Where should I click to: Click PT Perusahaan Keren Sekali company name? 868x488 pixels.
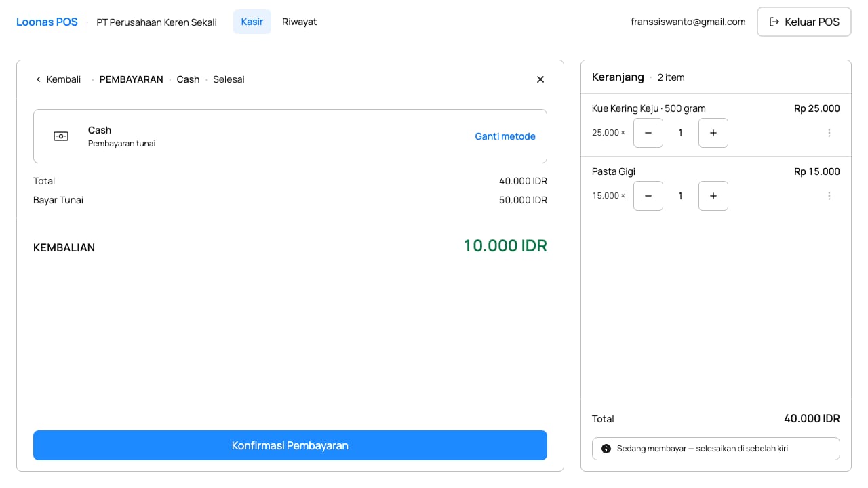coord(157,22)
